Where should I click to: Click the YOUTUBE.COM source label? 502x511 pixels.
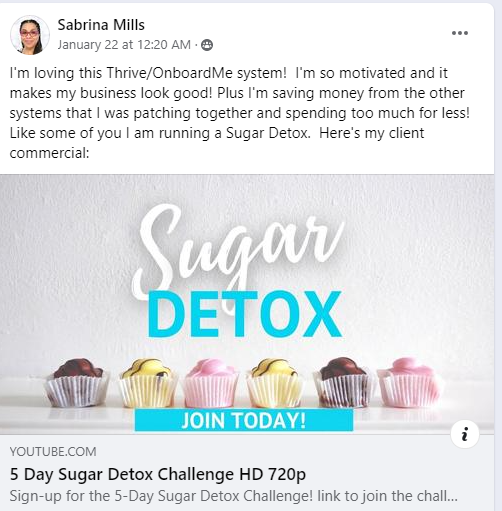click(x=53, y=452)
